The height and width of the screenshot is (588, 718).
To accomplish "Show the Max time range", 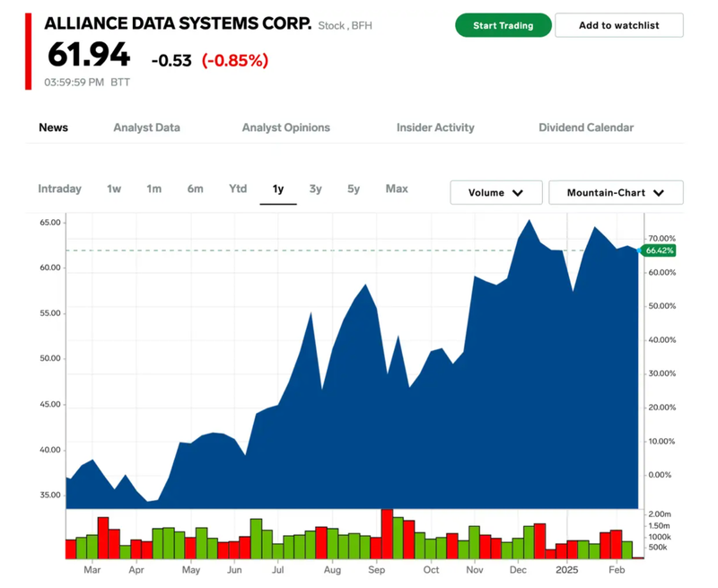I will pos(396,189).
